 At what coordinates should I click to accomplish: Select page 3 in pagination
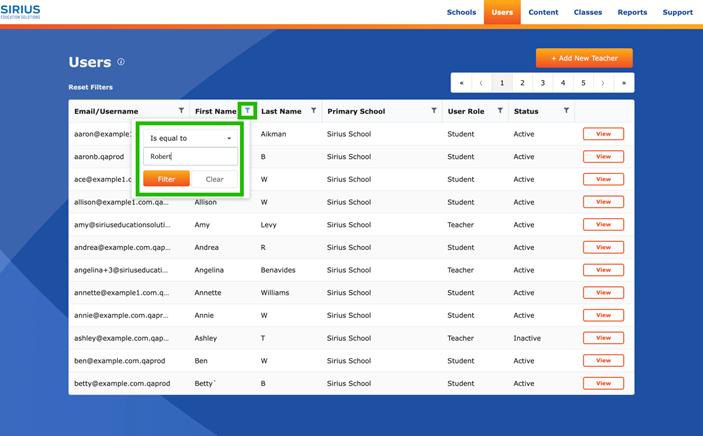(x=543, y=83)
